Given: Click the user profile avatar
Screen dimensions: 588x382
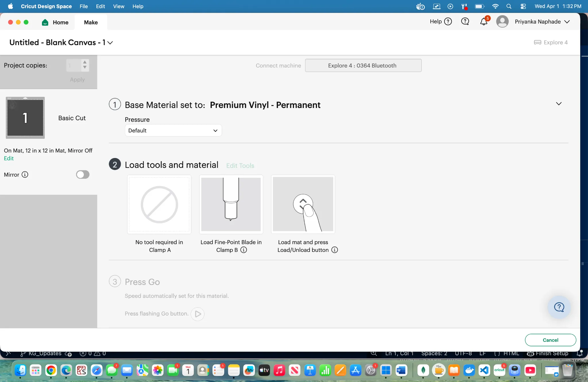Looking at the screenshot, I should (x=502, y=22).
